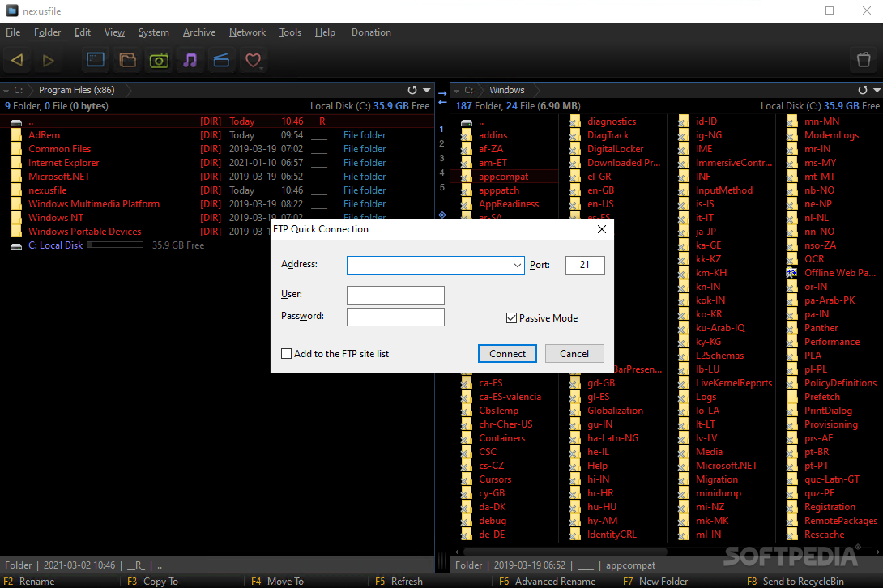Screen dimensions: 883x588
Task: Open the Donation menu
Action: click(x=371, y=32)
